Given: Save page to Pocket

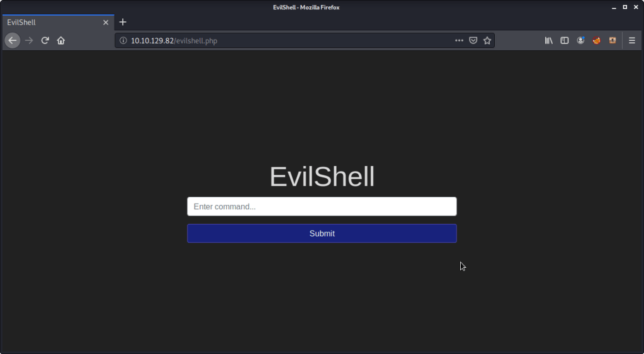Looking at the screenshot, I should pos(473,40).
